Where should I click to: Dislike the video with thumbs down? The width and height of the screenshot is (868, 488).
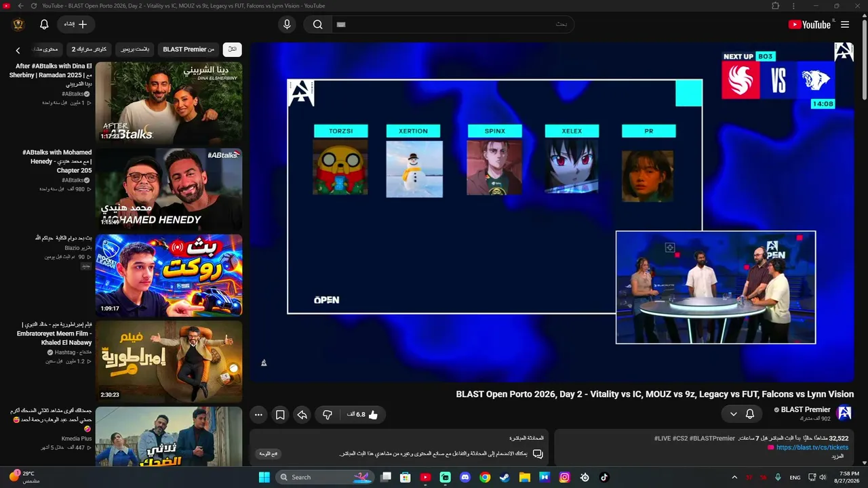(327, 415)
